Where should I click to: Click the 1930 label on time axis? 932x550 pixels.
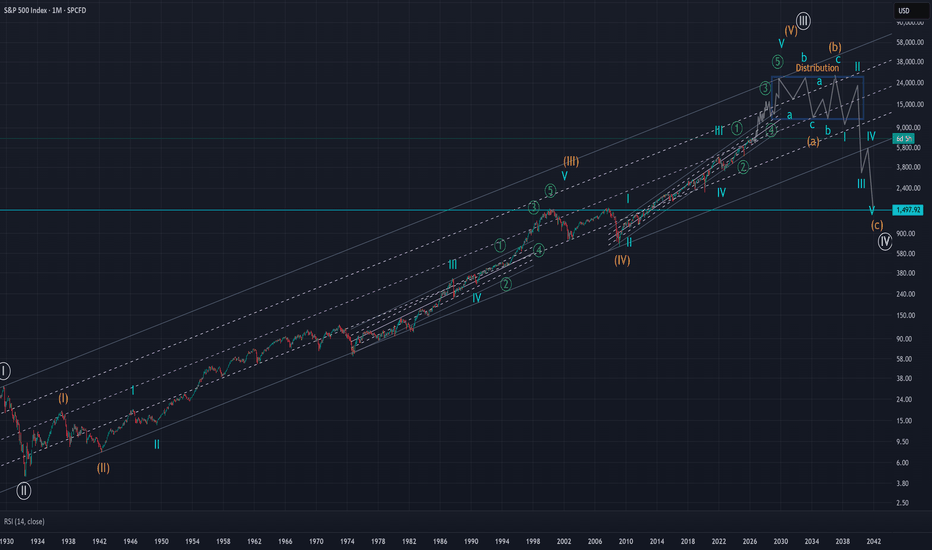click(7, 540)
